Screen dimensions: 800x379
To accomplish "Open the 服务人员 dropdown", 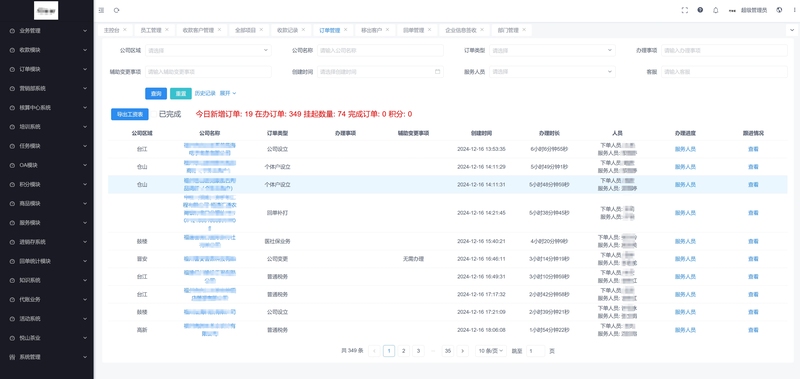I will point(552,72).
